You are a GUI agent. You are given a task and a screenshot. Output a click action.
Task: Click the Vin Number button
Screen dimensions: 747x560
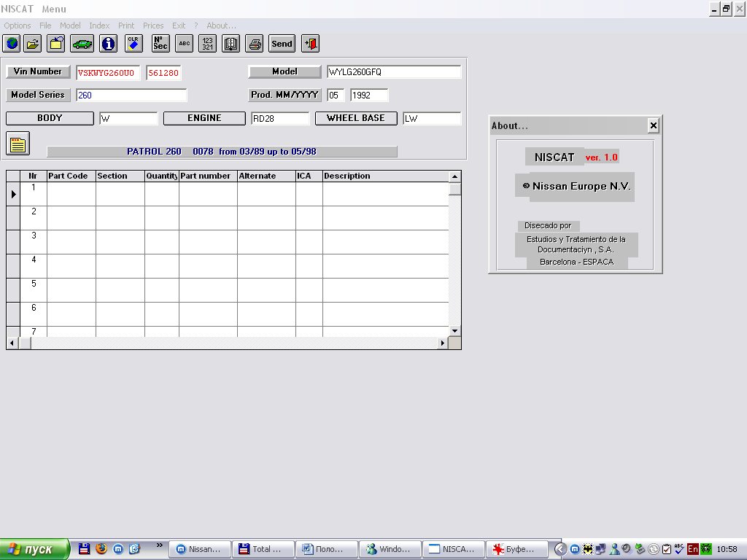pyautogui.click(x=38, y=71)
